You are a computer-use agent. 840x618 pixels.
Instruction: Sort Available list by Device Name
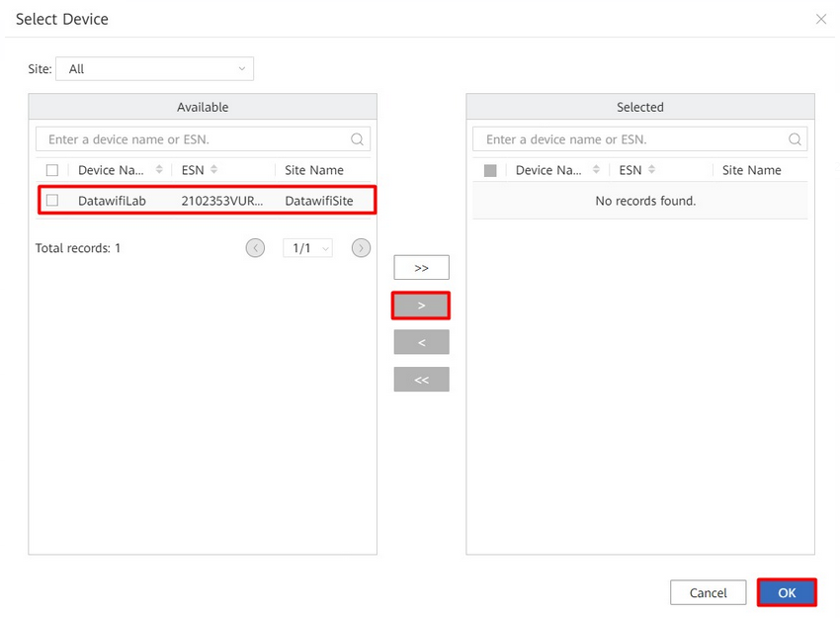click(x=159, y=170)
